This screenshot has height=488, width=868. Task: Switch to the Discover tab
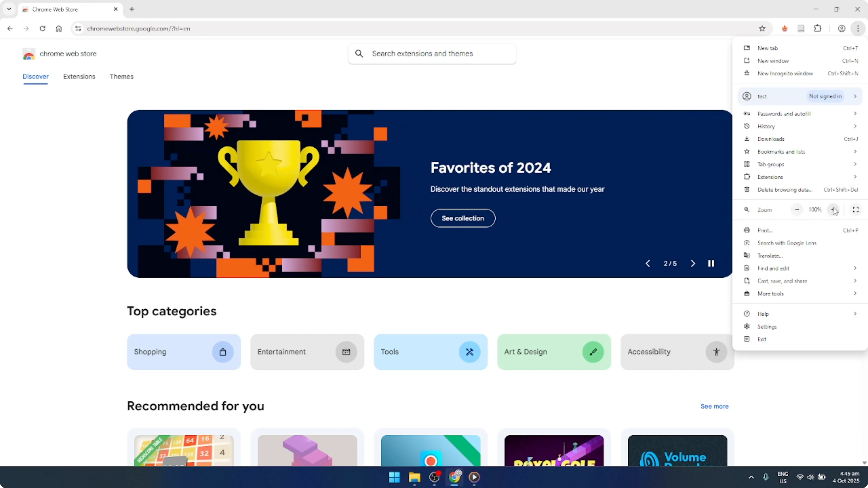(x=36, y=76)
